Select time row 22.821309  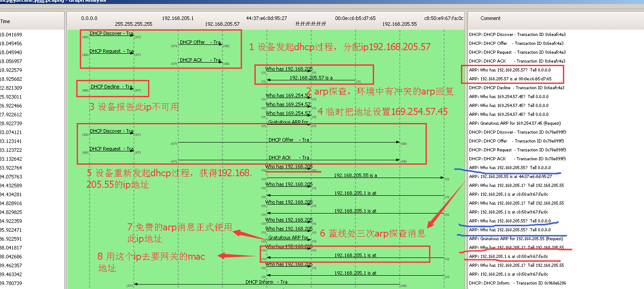(x=11, y=88)
